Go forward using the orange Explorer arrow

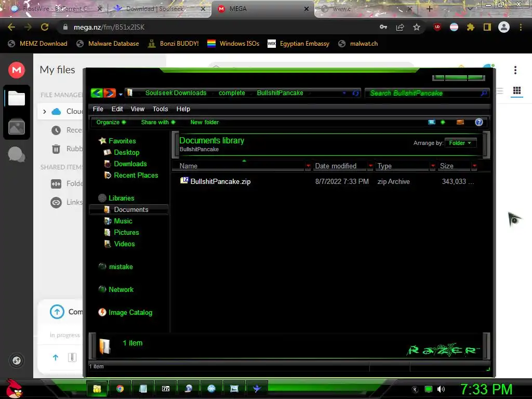(x=109, y=92)
